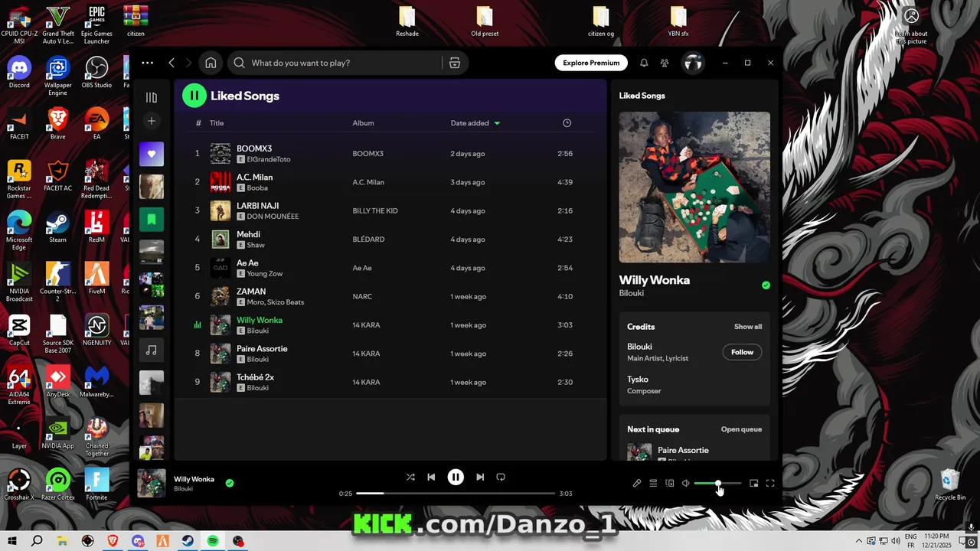Viewport: 980px width, 551px height.
Task: Open the notifications bell icon
Action: [644, 63]
